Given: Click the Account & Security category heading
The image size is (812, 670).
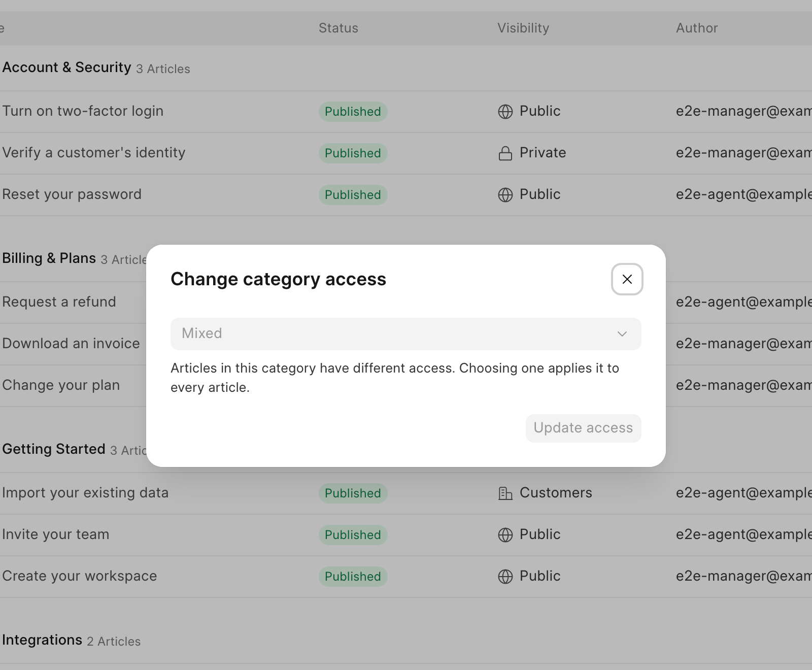Looking at the screenshot, I should [x=66, y=68].
